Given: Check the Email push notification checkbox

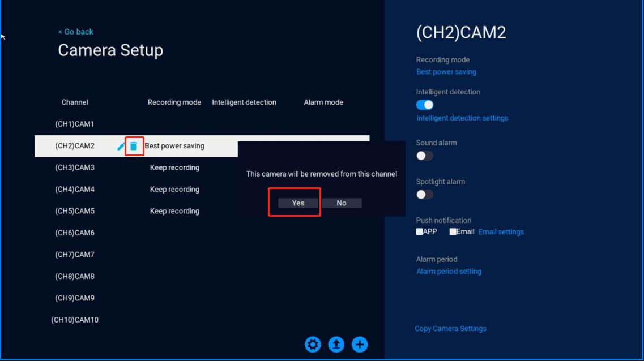Looking at the screenshot, I should coord(453,232).
